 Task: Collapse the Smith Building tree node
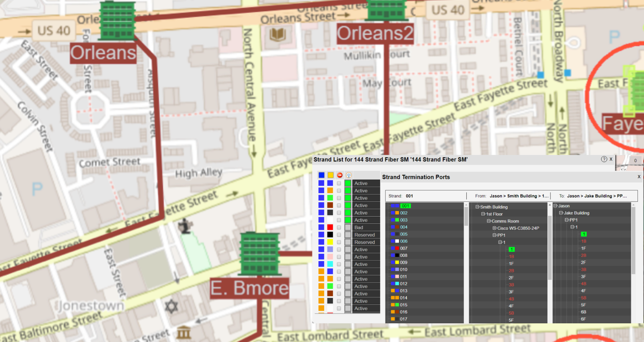pyautogui.click(x=477, y=207)
